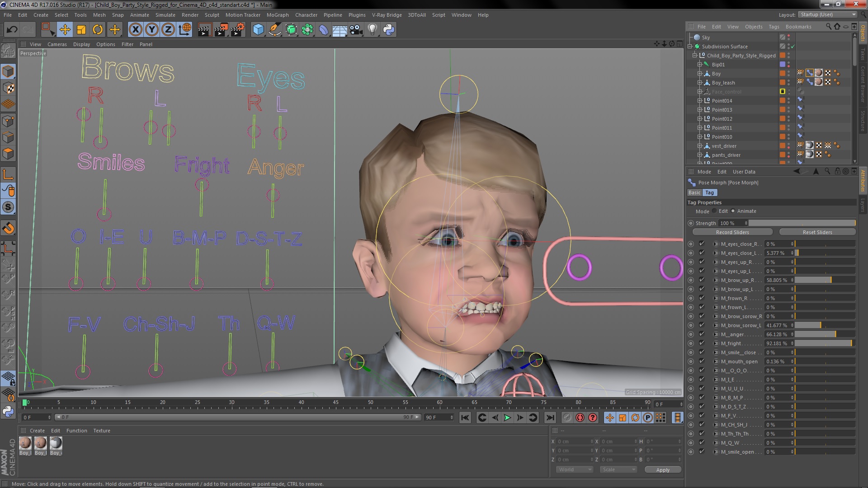The image size is (868, 488).
Task: Add a camera object
Action: click(356, 30)
